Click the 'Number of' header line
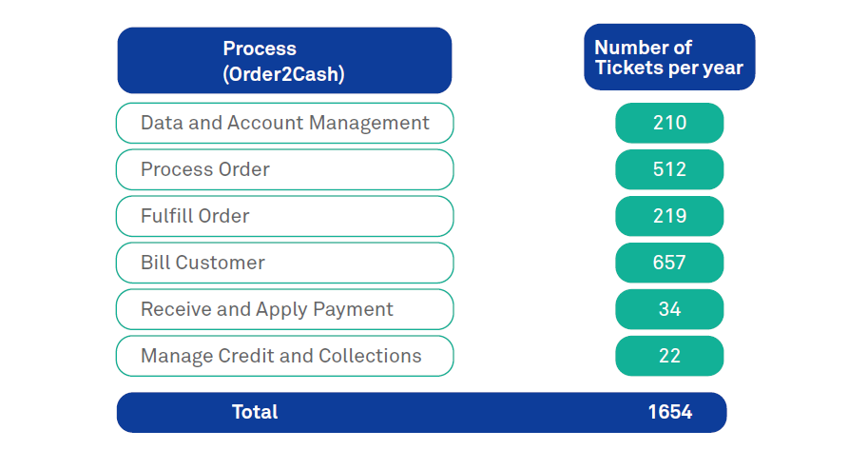Screen dimensions: 868x450 pos(644,48)
